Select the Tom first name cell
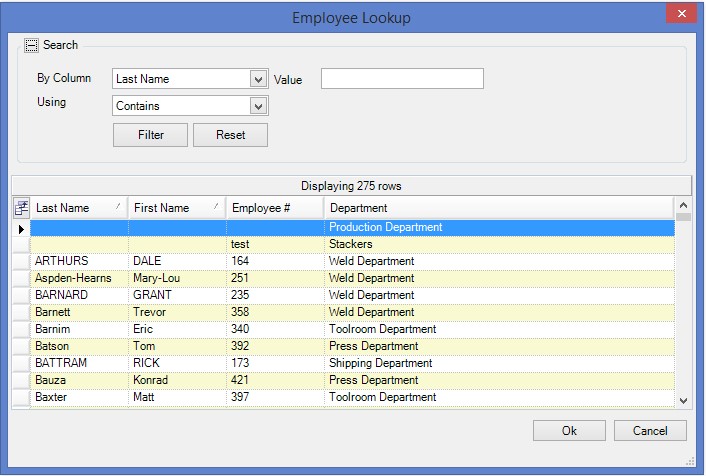 (177, 346)
